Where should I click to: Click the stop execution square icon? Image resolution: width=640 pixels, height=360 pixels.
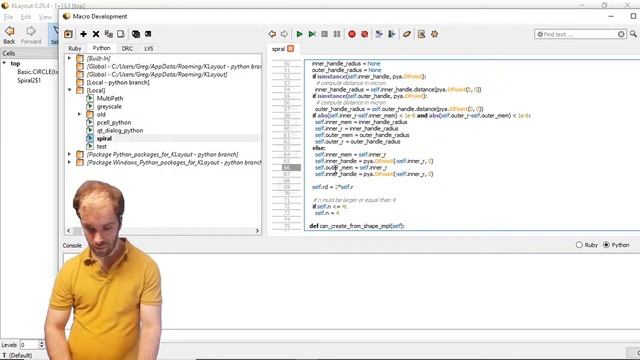point(324,34)
